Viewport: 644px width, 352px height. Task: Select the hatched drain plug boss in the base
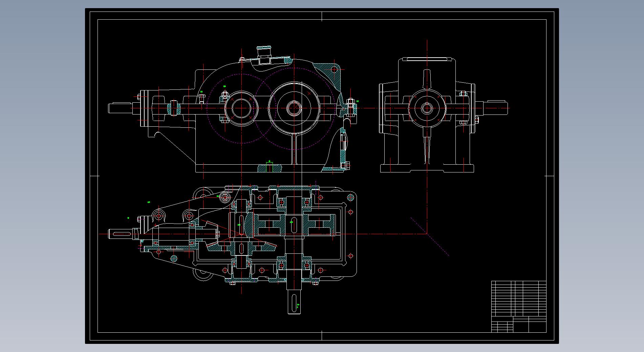(x=270, y=168)
